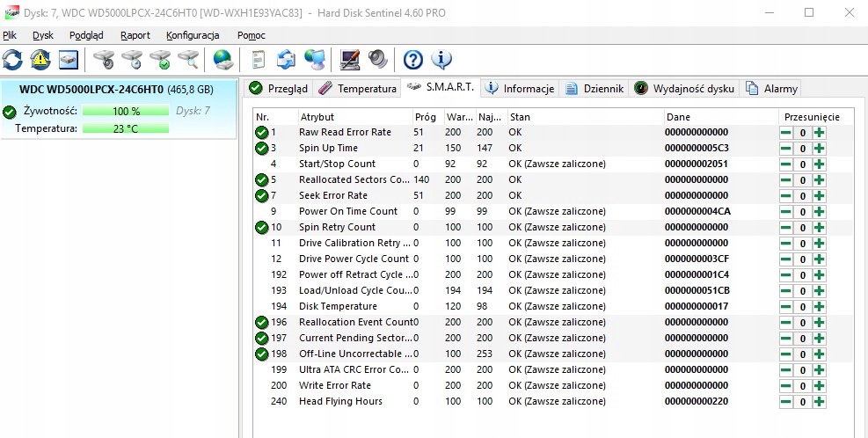Click the blue question mark help icon

coord(413,59)
